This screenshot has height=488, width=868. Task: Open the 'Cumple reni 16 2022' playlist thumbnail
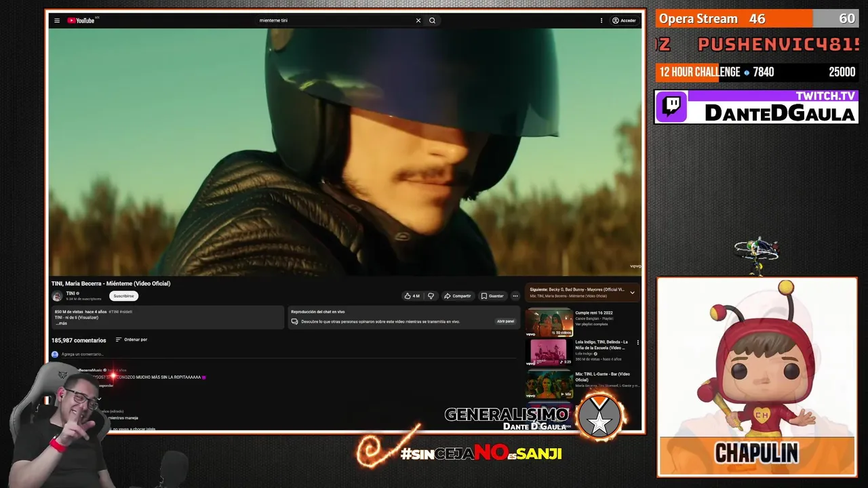[549, 323]
